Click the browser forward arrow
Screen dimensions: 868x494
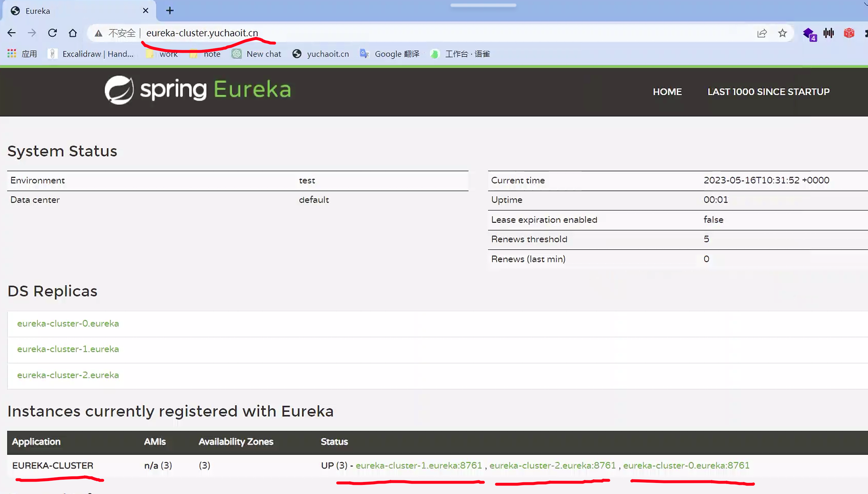tap(32, 33)
